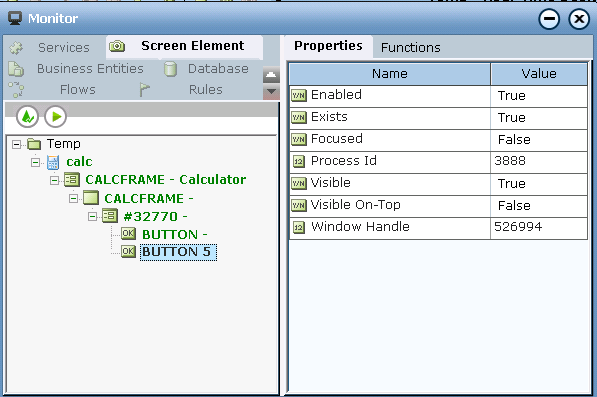597x397 pixels.
Task: Click the green play button icon
Action: tap(56, 116)
